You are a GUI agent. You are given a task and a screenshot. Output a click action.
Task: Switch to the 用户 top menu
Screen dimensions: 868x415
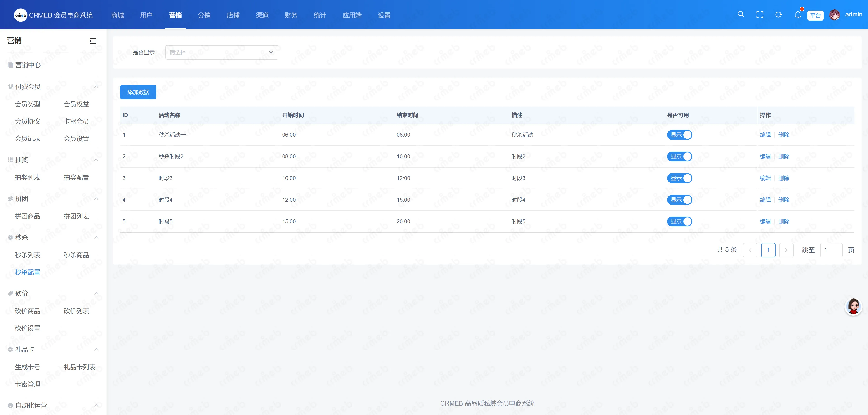[x=146, y=15]
